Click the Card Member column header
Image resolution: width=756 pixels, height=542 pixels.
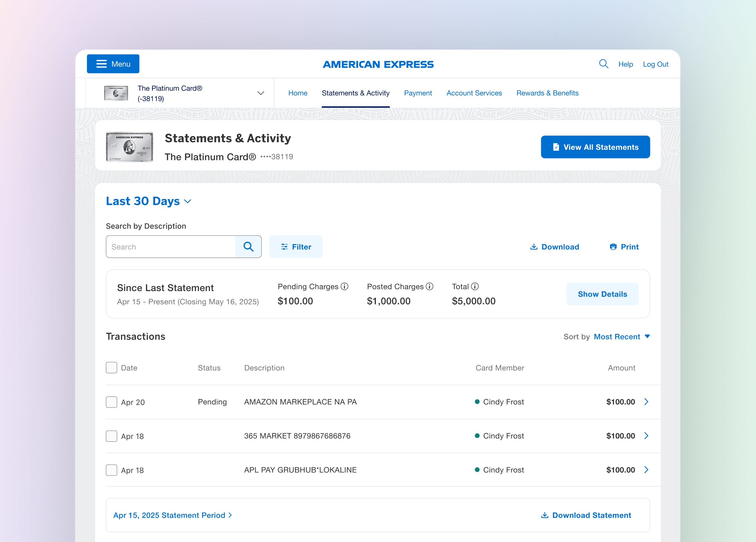(500, 368)
